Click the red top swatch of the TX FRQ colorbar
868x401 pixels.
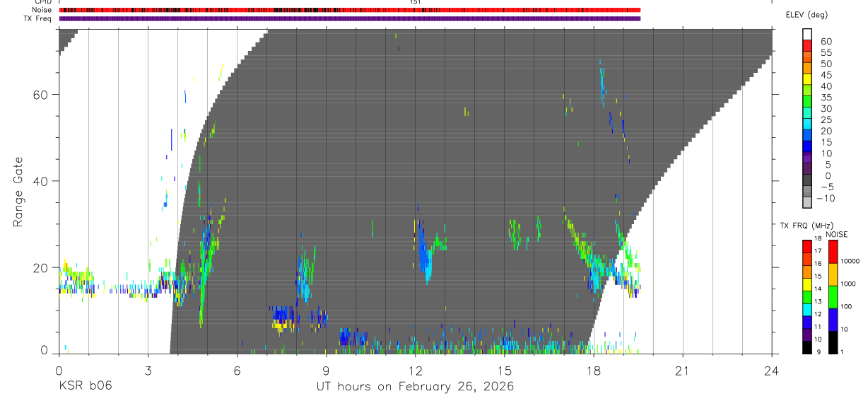coord(807,247)
